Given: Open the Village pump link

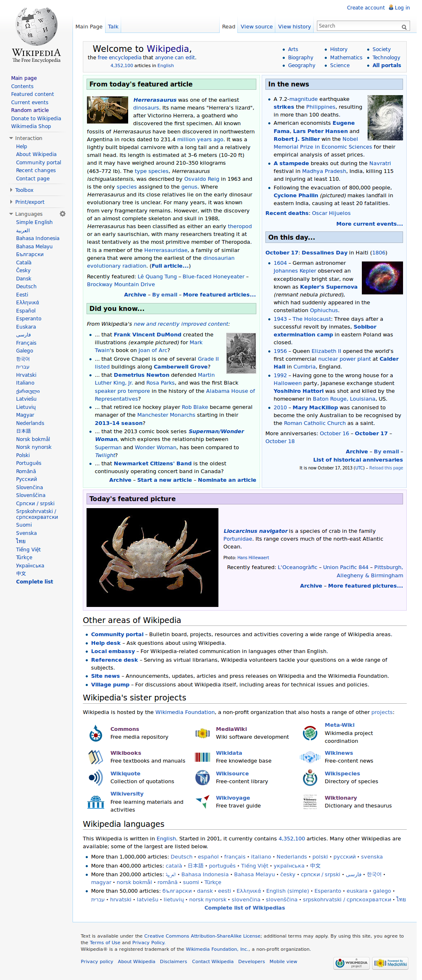Looking at the screenshot, I should [x=110, y=685].
